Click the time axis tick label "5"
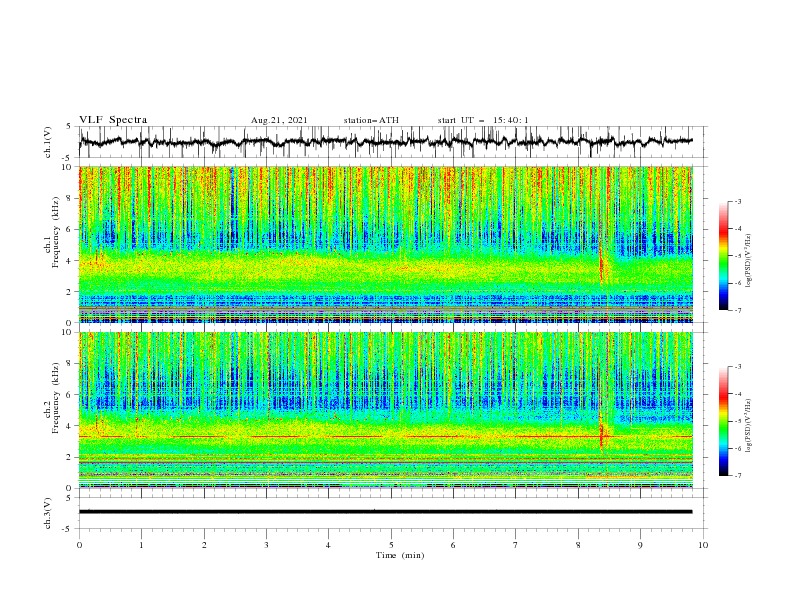 [x=391, y=545]
